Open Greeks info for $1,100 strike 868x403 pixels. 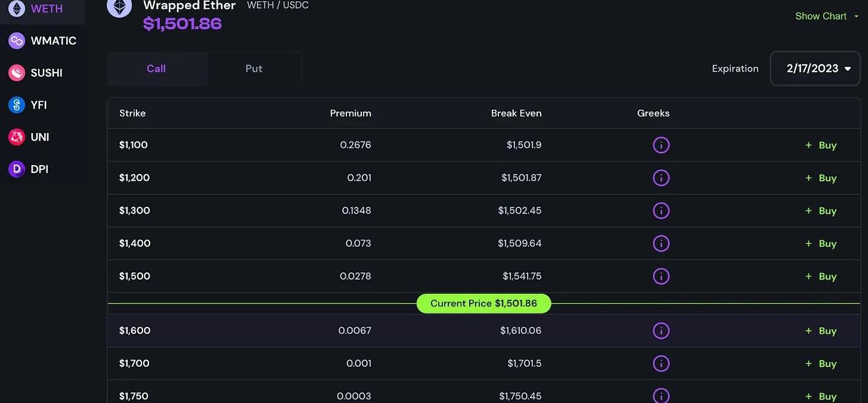[x=661, y=145]
